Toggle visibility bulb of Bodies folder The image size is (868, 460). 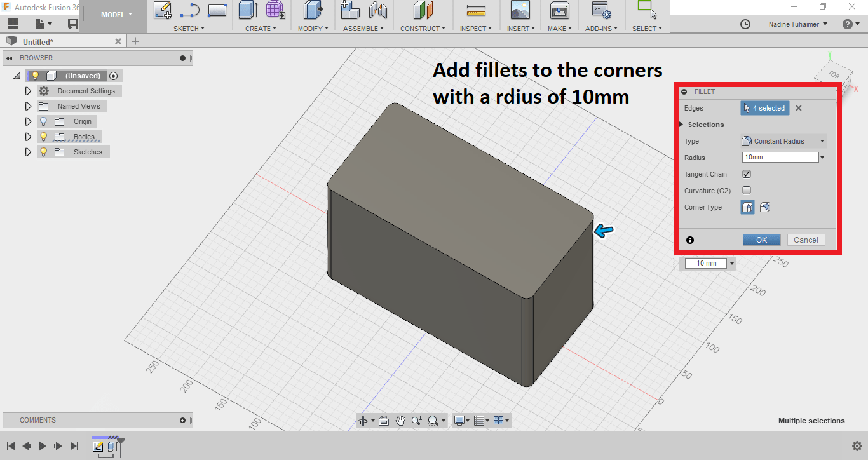click(43, 137)
